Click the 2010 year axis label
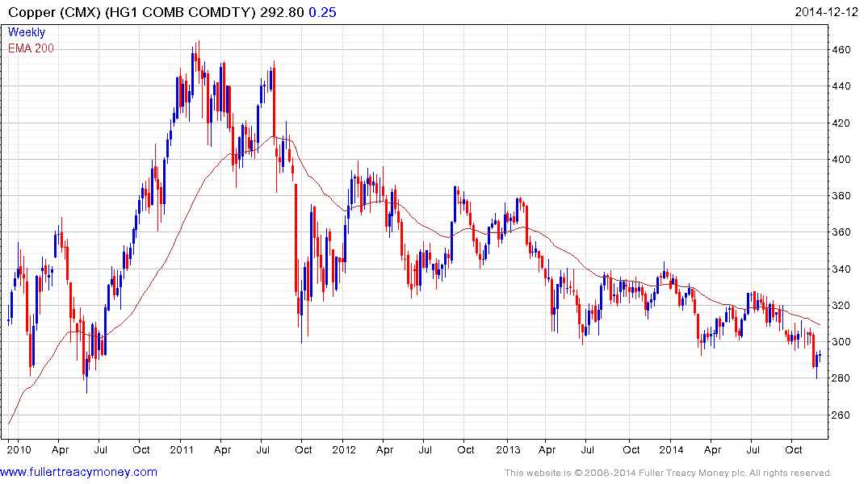This screenshot has height=484, width=868. [19, 449]
